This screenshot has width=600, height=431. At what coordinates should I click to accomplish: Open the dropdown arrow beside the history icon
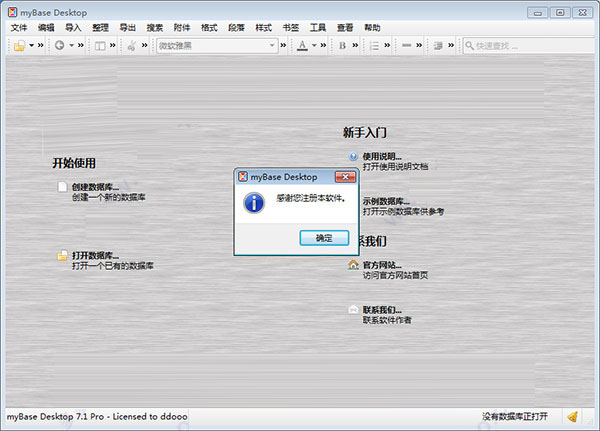[71, 46]
